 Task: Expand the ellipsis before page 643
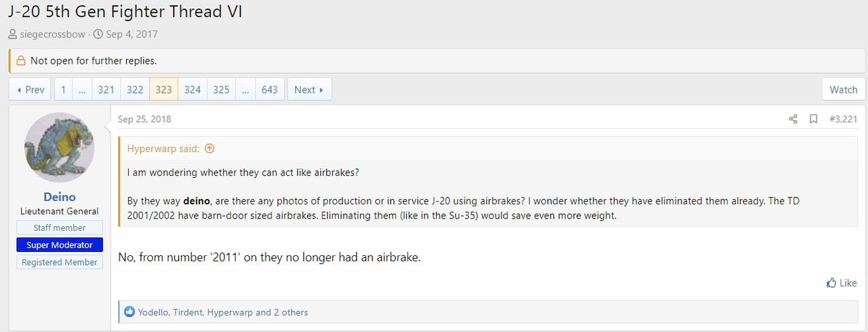click(245, 90)
